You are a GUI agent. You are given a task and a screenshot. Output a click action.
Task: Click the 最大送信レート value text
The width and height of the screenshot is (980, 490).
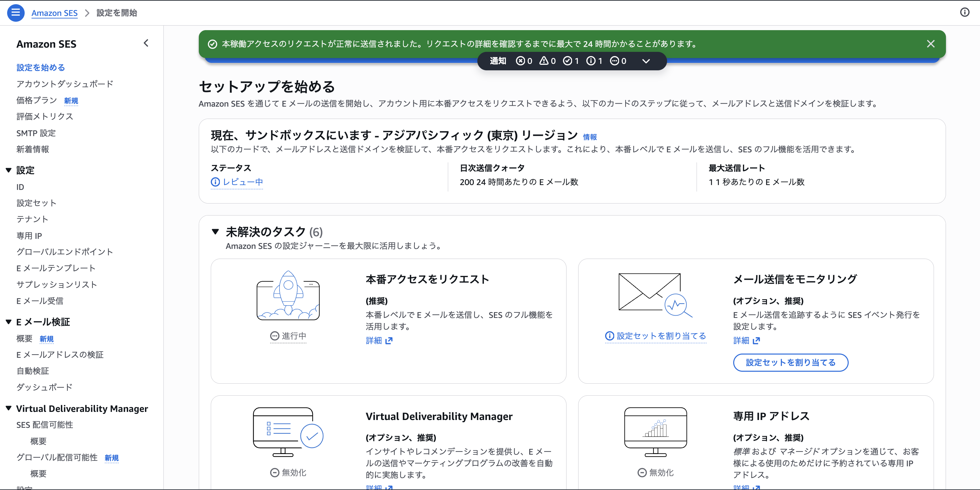pyautogui.click(x=756, y=182)
